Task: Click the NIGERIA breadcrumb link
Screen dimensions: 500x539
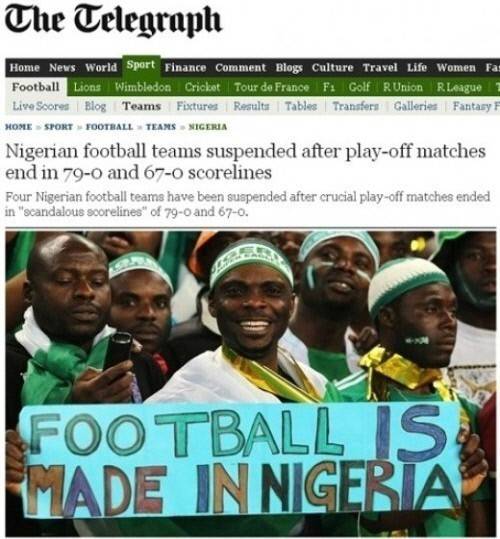Action: click(x=208, y=127)
